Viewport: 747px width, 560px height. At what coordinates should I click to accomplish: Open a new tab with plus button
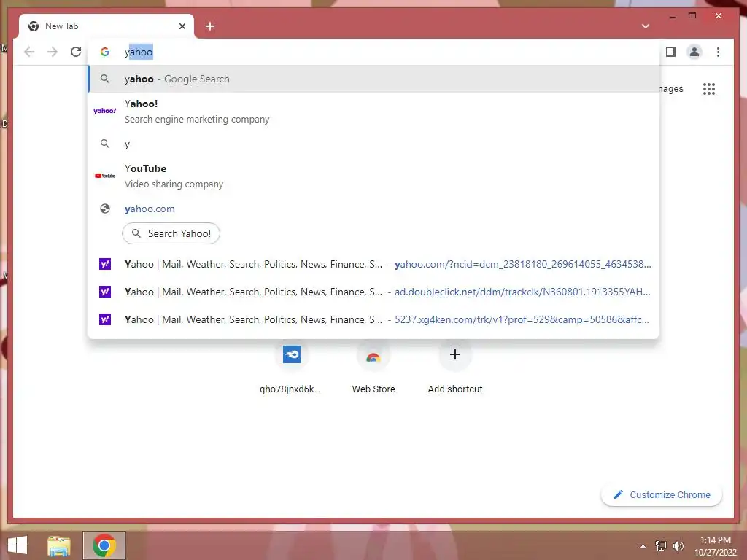[x=210, y=26]
